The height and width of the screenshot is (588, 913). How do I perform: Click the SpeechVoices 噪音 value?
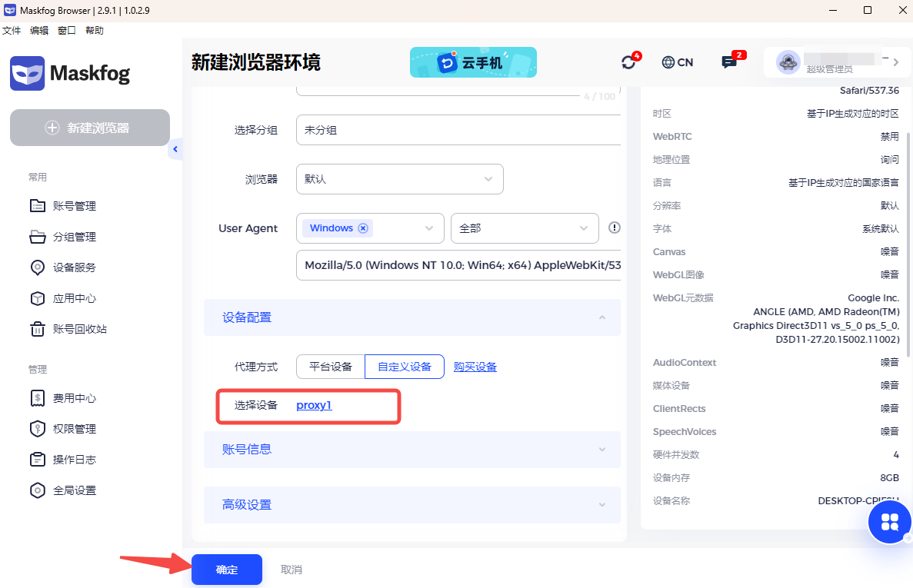[x=890, y=431]
